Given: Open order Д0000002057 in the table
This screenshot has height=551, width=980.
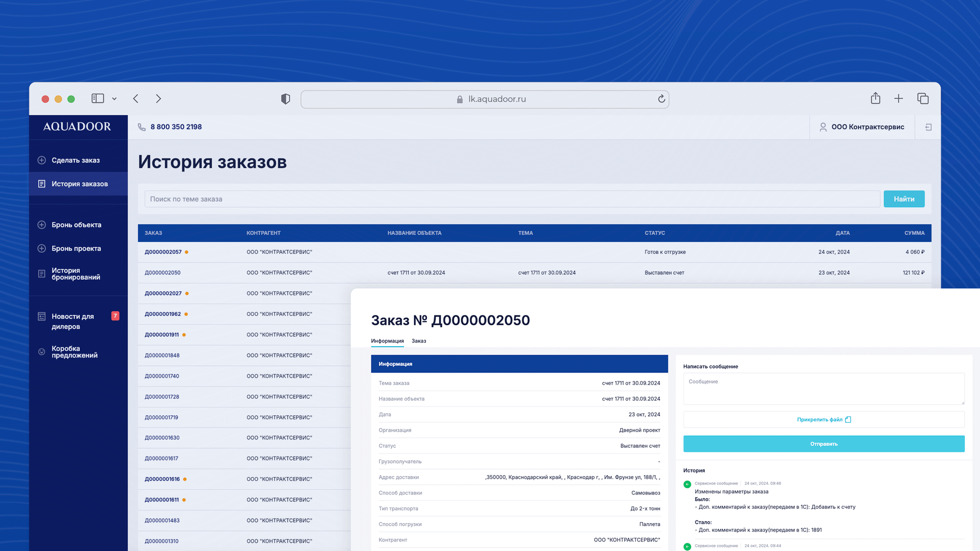Looking at the screenshot, I should [x=163, y=252].
